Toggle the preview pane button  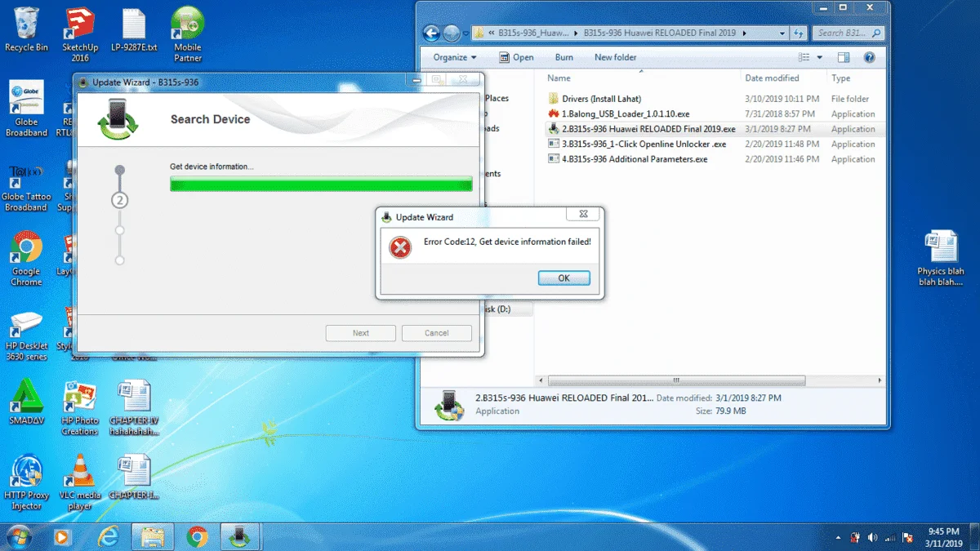click(x=844, y=57)
